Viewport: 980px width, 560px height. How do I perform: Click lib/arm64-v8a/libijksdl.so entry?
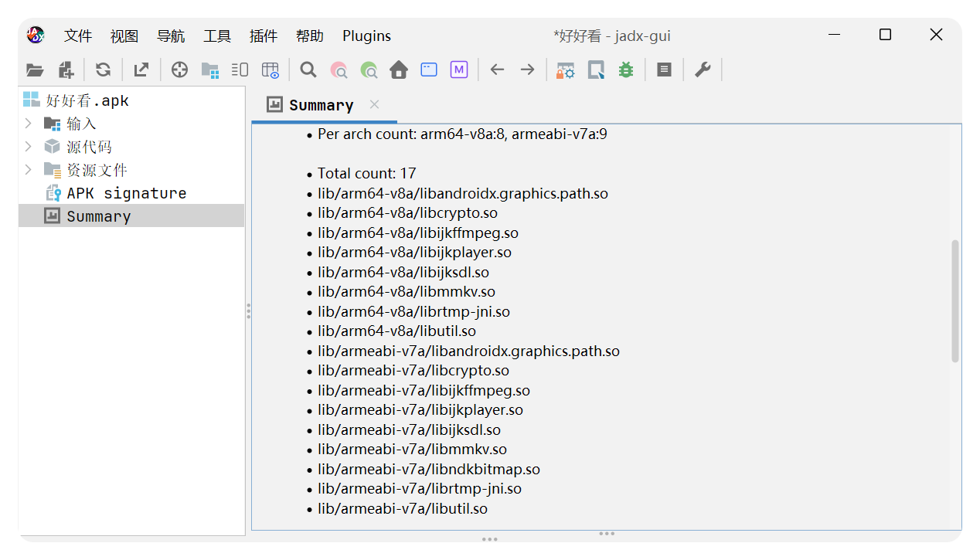coord(403,272)
